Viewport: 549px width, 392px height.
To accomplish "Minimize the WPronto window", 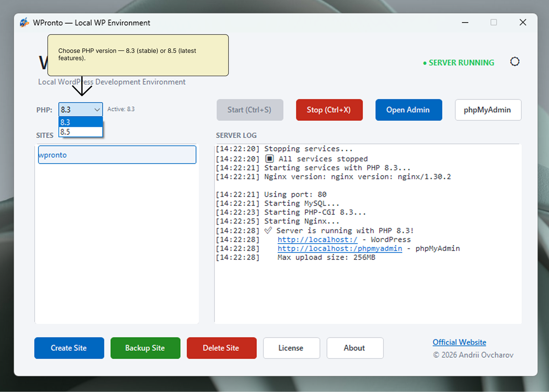I will tap(465, 22).
